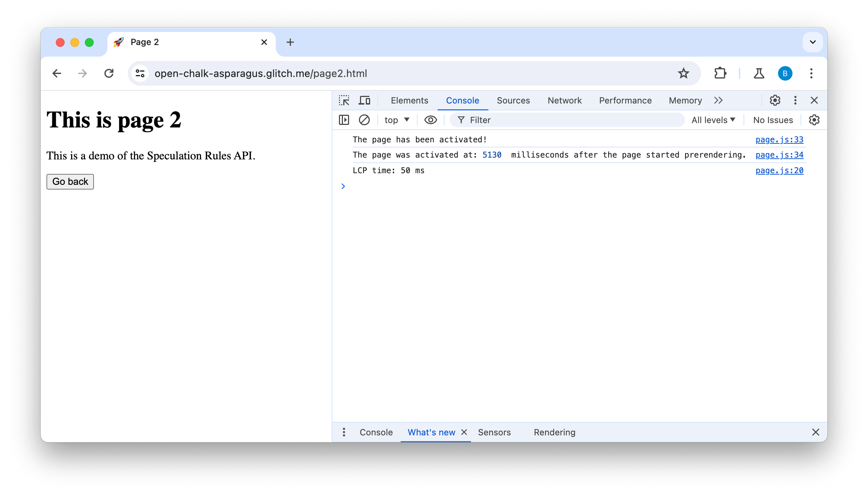This screenshot has width=868, height=496.
Task: Close the What's new panel tab
Action: coord(465,432)
